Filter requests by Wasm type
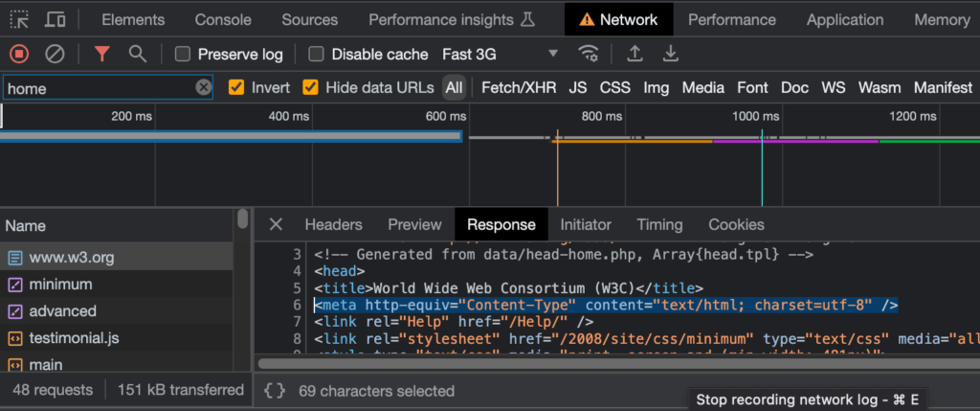This screenshot has width=980, height=411. pos(880,87)
